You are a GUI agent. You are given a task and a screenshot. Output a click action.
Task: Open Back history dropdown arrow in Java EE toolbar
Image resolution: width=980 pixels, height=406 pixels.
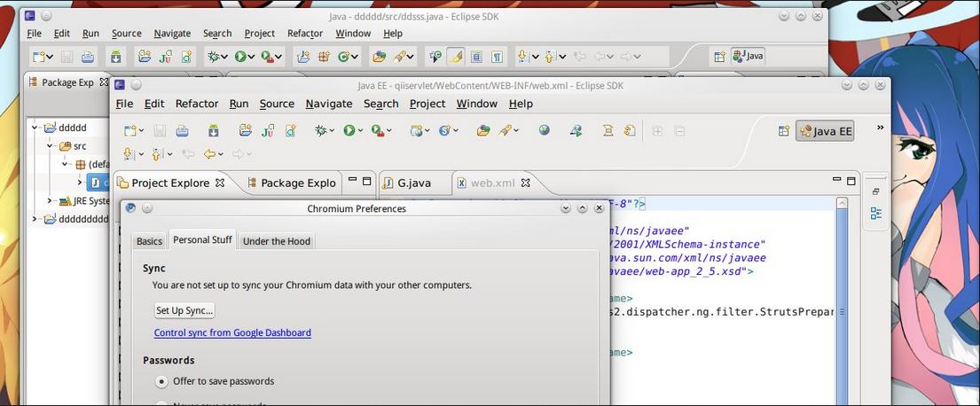(221, 154)
